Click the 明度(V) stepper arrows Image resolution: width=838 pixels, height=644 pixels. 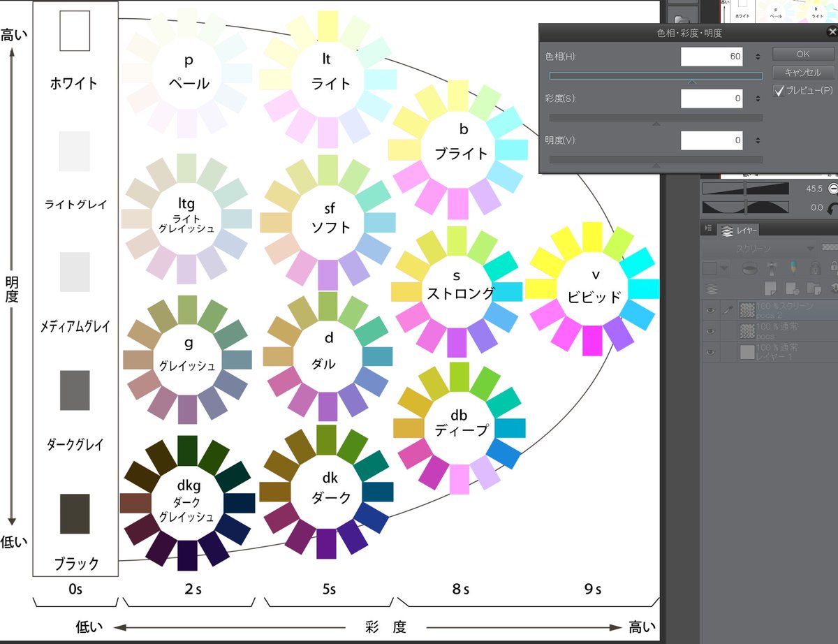click(x=758, y=140)
